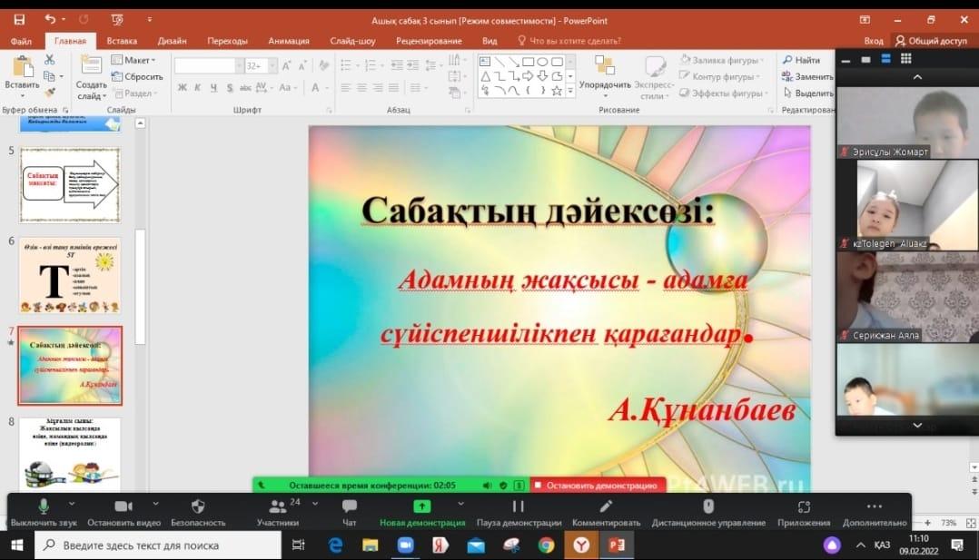This screenshot has width=979, height=560.
Task: Switch to the Вставка tab
Action: [x=121, y=41]
